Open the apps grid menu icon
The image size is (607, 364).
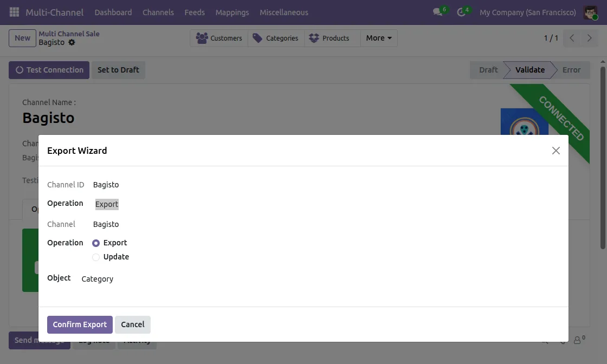point(14,12)
